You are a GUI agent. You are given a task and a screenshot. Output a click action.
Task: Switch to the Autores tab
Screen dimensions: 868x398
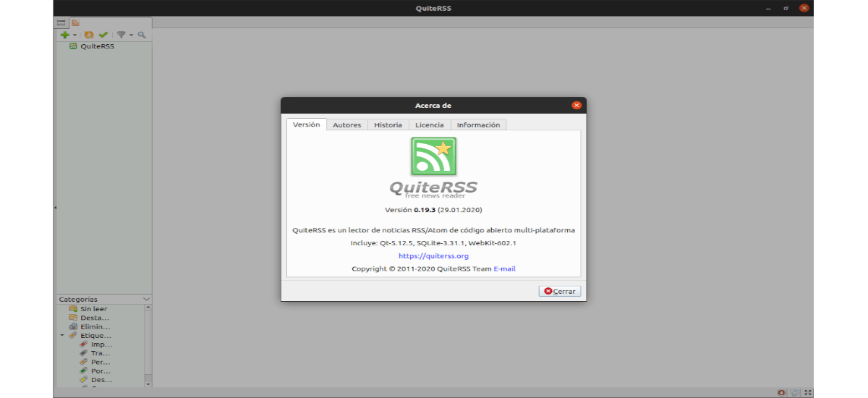pyautogui.click(x=347, y=125)
